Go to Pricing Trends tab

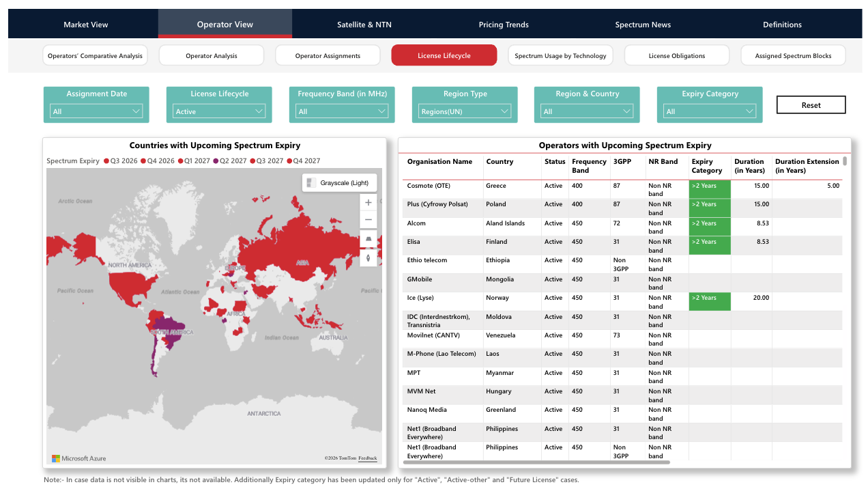point(504,25)
